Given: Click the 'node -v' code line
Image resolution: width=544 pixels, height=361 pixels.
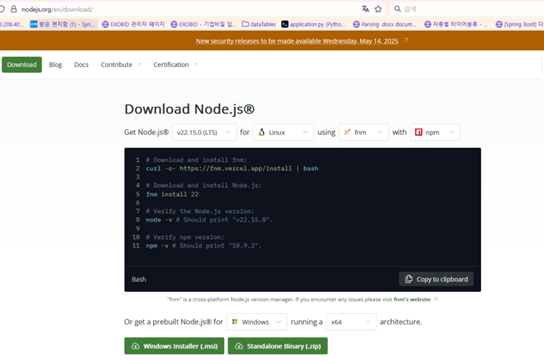Looking at the screenshot, I should point(209,220).
